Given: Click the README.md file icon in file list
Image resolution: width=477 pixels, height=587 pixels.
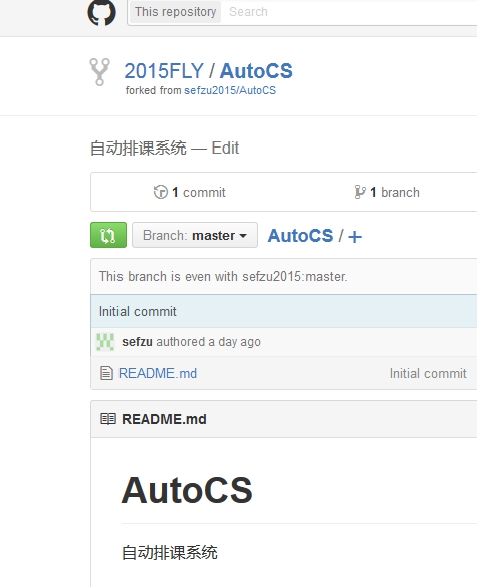Looking at the screenshot, I should (106, 373).
